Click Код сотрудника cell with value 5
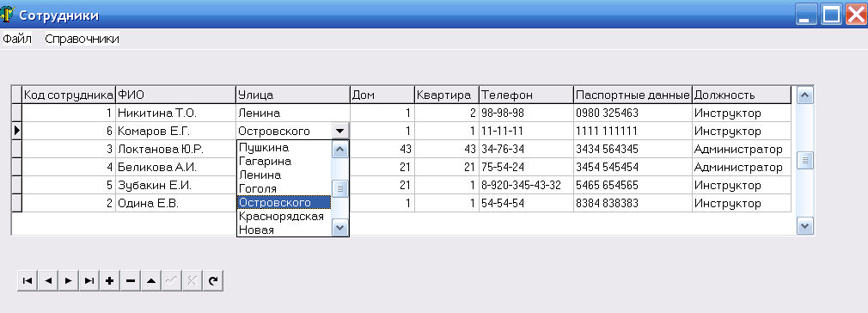The image size is (868, 313). tap(69, 185)
